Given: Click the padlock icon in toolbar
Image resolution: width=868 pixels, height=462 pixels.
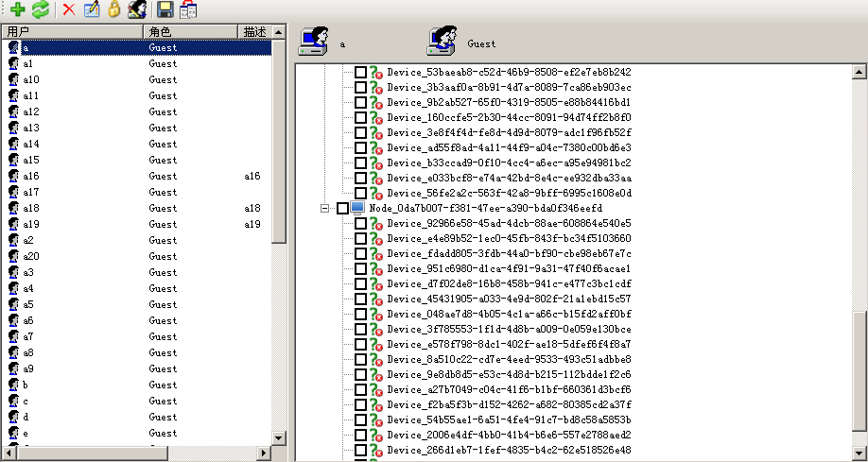Looking at the screenshot, I should [113, 10].
